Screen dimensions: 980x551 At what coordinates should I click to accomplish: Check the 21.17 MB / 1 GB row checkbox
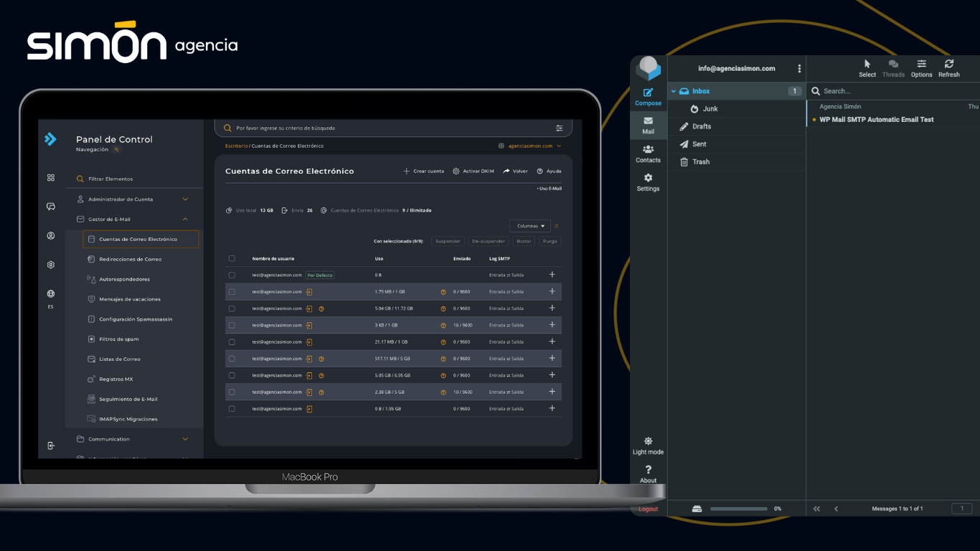tap(232, 342)
